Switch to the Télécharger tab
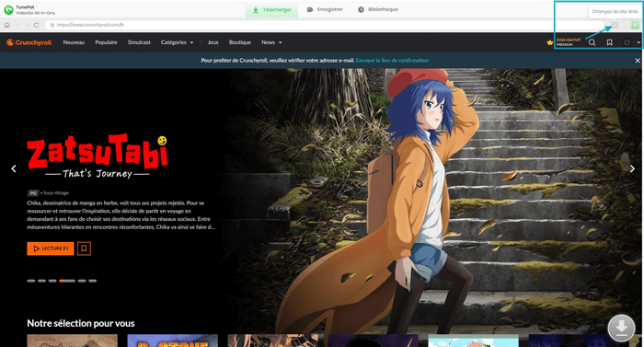The height and width of the screenshot is (347, 644). click(x=271, y=10)
